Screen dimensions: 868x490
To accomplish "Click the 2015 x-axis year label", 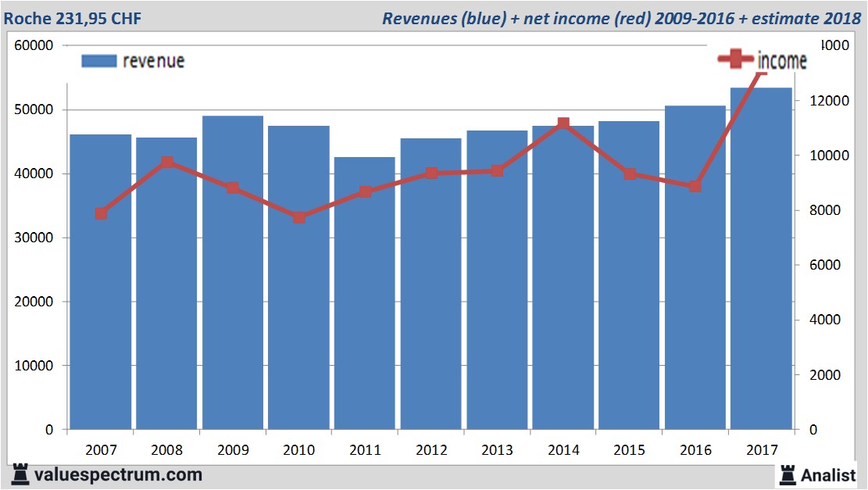I will point(629,450).
